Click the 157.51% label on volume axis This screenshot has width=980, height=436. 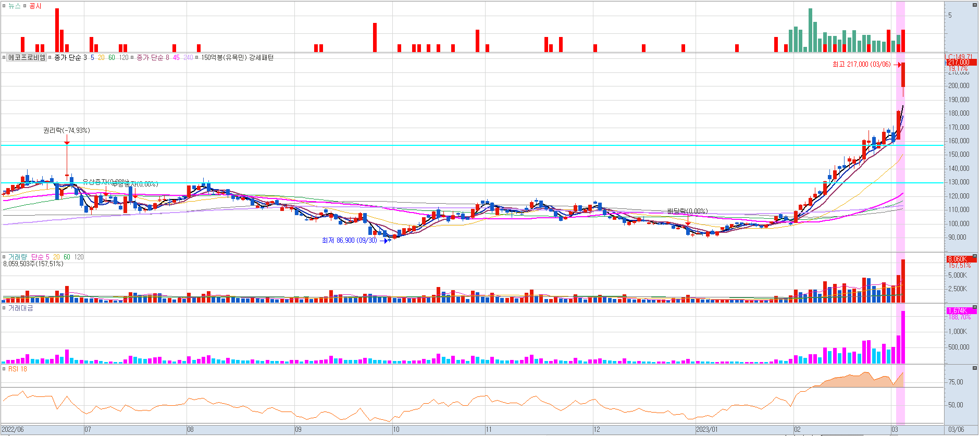pos(960,266)
